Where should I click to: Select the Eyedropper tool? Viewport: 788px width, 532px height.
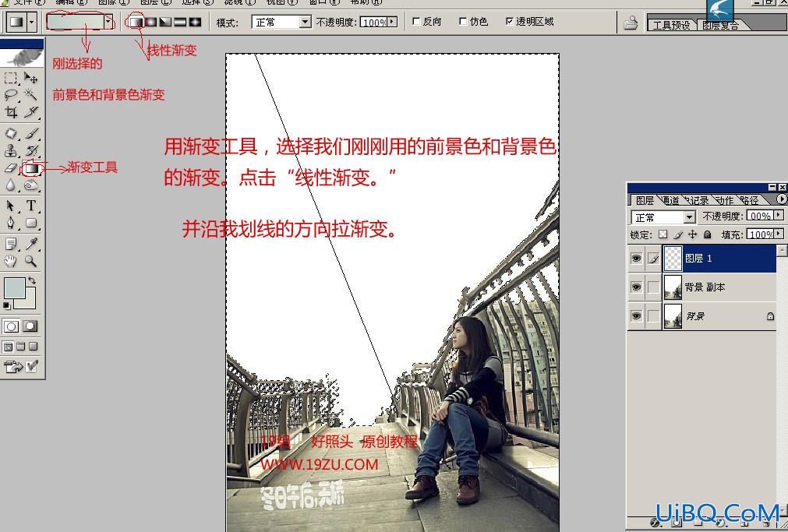[x=30, y=244]
